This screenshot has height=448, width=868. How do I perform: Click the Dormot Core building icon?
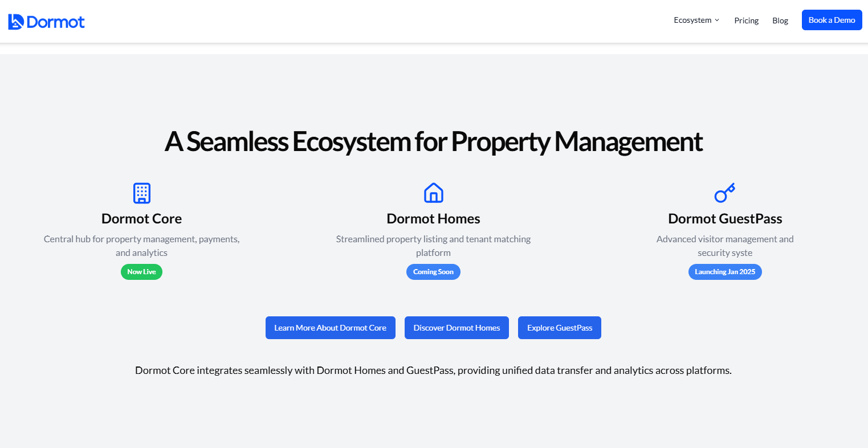coord(141,193)
